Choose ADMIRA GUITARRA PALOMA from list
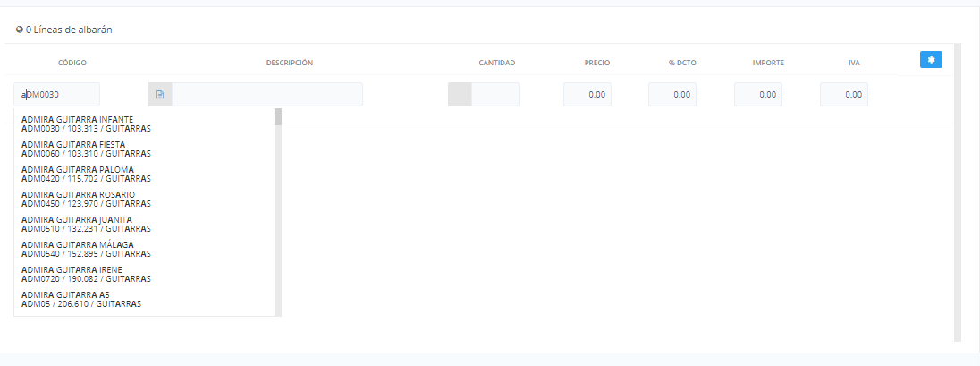980x366 pixels. click(x=144, y=174)
